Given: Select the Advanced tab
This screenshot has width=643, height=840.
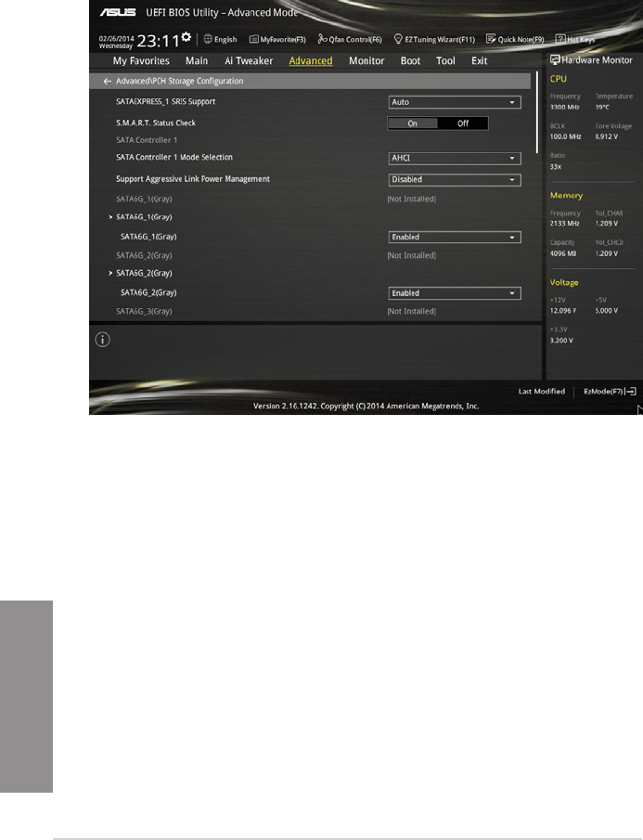Looking at the screenshot, I should click(x=311, y=61).
